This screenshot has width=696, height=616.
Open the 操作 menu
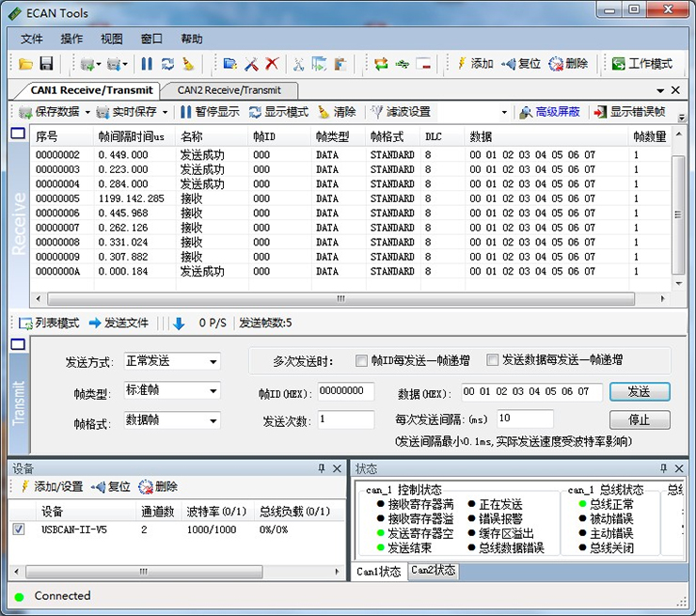click(71, 39)
